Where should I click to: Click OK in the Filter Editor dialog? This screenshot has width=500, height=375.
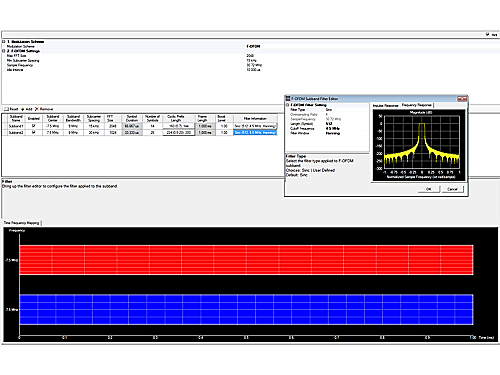[x=429, y=189]
